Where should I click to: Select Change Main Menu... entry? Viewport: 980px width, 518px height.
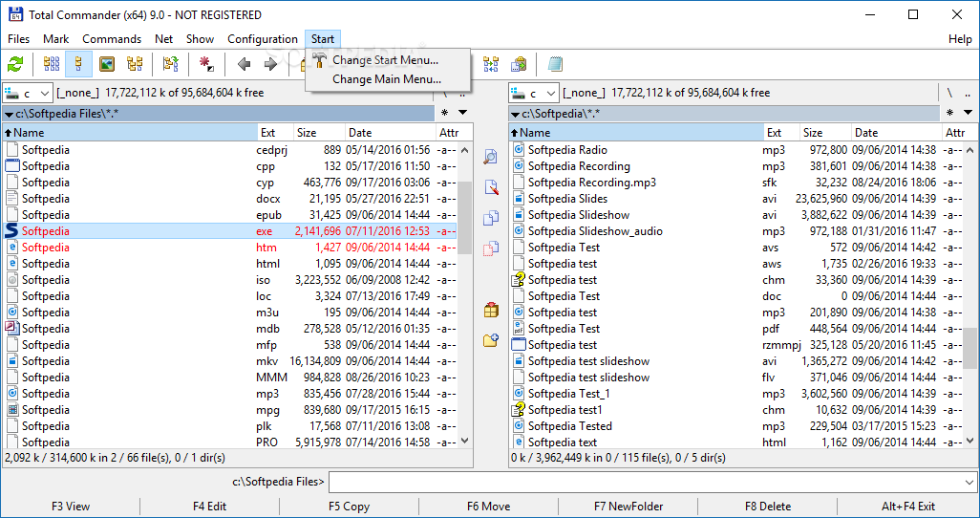click(388, 79)
